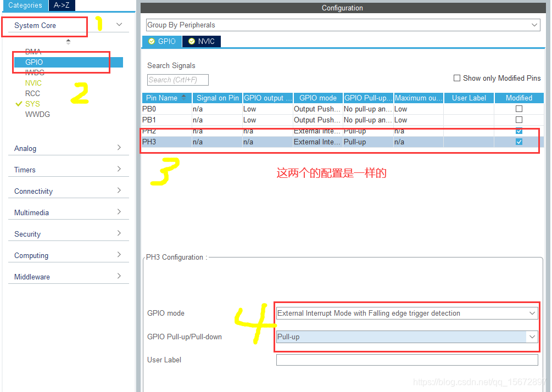552x392 pixels.
Task: Open the GPIO mode dropdown
Action: pos(407,313)
